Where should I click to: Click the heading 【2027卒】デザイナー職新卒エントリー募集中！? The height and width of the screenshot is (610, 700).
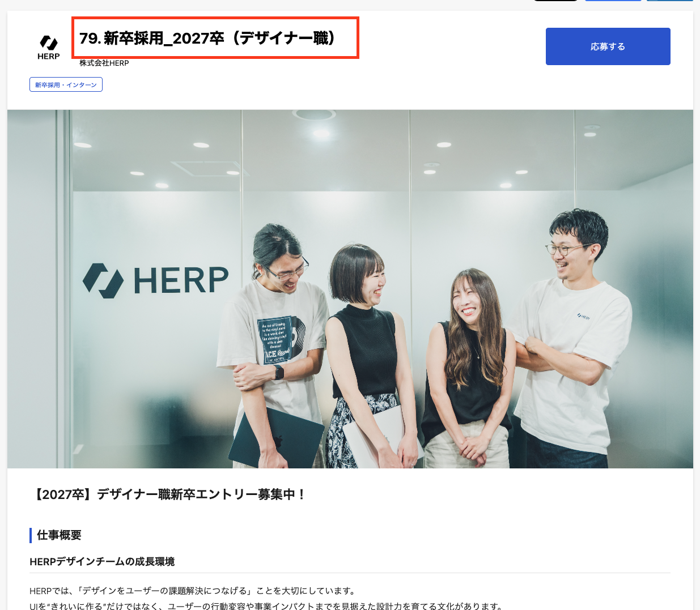click(x=168, y=494)
